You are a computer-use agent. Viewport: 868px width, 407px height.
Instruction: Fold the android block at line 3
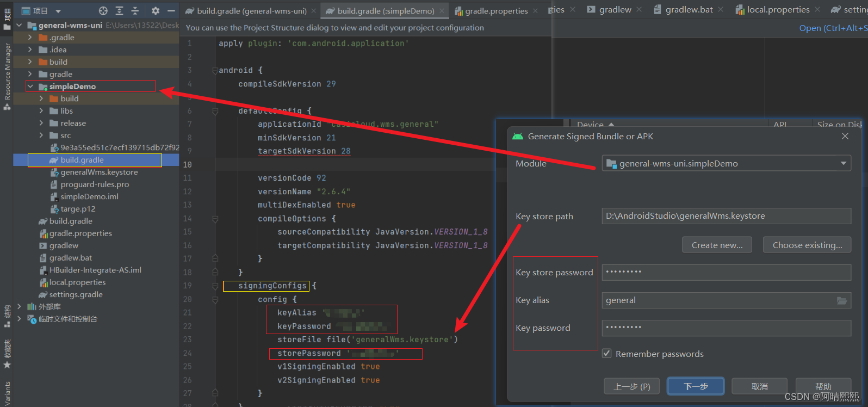[215, 71]
